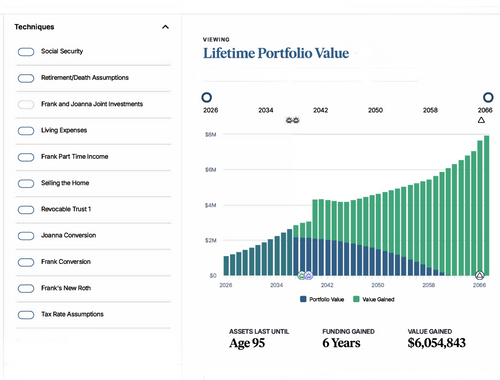
Task: Click the Frank Part Time Income label
Action: tap(75, 157)
